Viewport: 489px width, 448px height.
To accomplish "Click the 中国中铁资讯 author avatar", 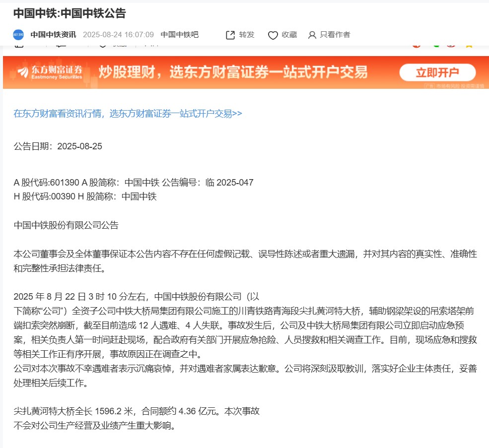I will point(18,35).
